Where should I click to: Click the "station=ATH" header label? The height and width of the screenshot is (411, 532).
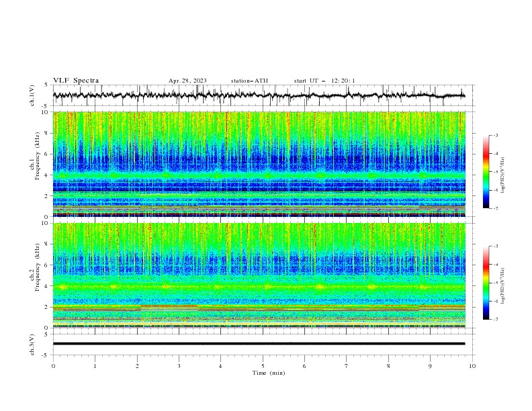click(x=249, y=81)
